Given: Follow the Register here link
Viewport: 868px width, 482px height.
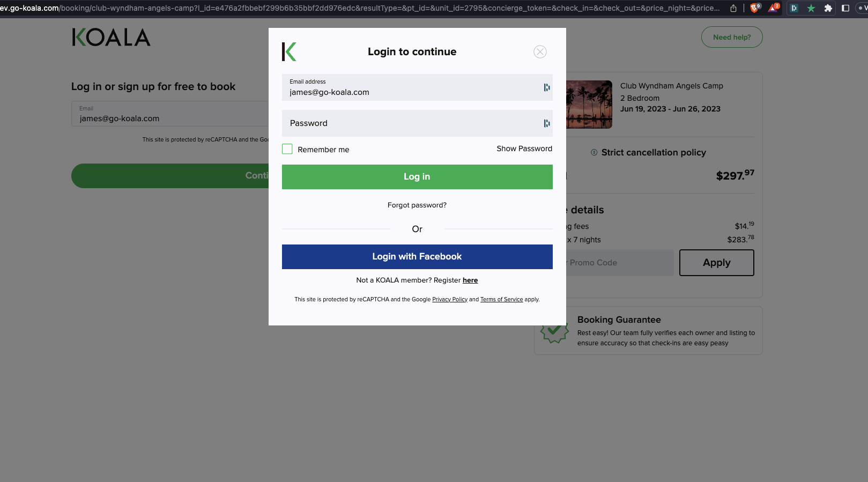Looking at the screenshot, I should coord(470,280).
